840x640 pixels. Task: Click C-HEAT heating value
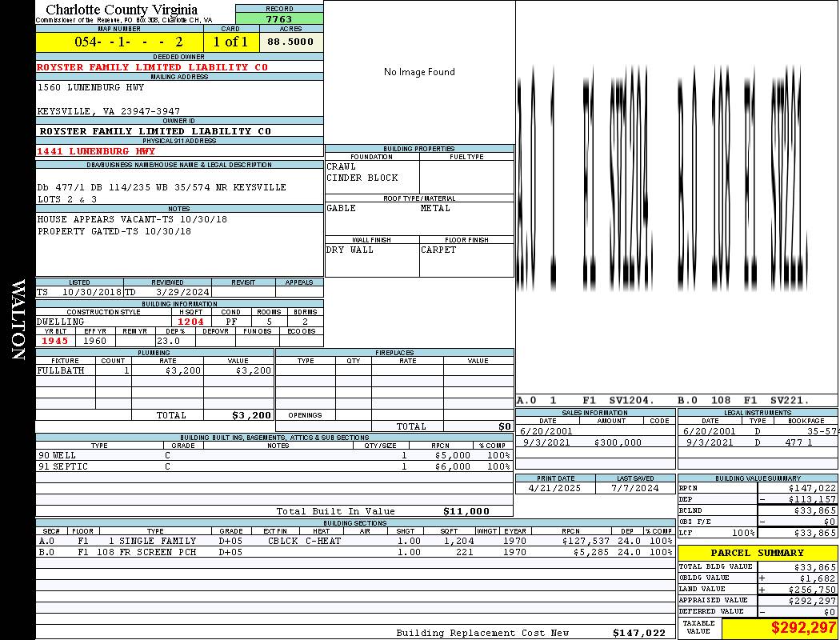323,542
